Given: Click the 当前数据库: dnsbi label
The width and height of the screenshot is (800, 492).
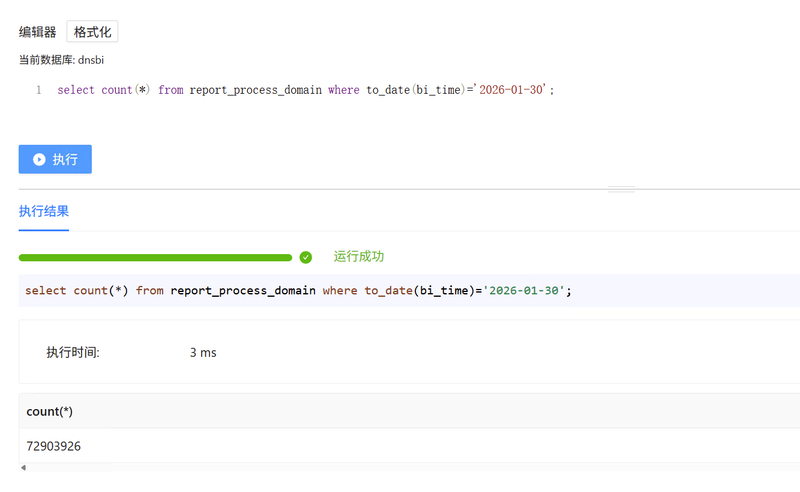Looking at the screenshot, I should 62,60.
